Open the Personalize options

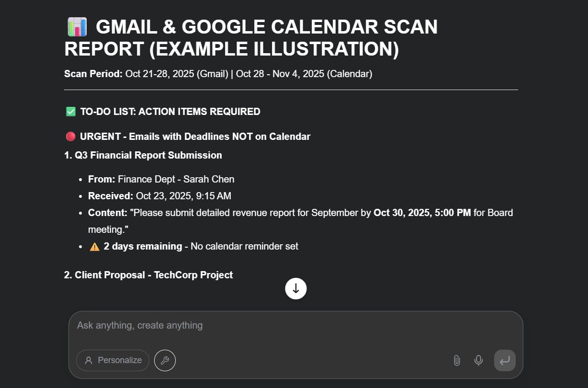click(x=113, y=361)
